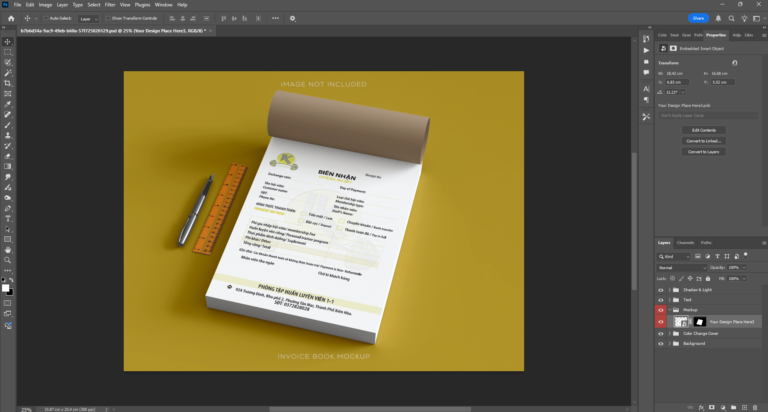Create a new layer with plus icon

(x=744, y=407)
